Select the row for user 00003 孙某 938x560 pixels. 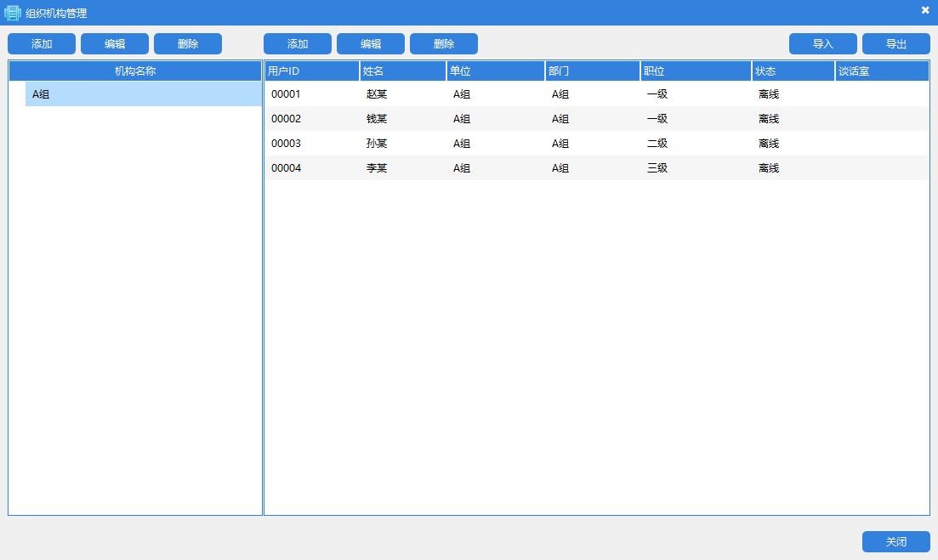(x=595, y=144)
